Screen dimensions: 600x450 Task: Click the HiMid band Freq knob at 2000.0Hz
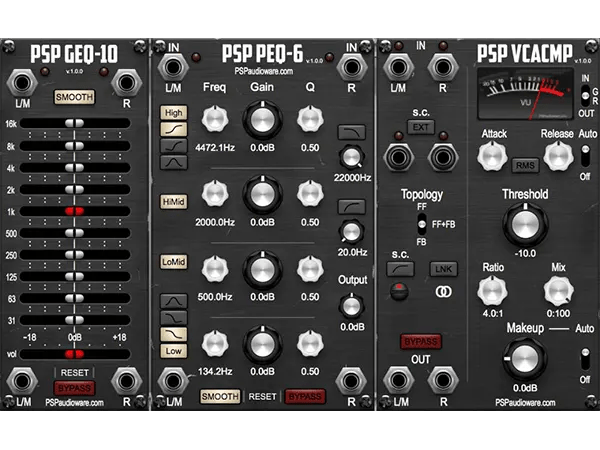click(215, 194)
